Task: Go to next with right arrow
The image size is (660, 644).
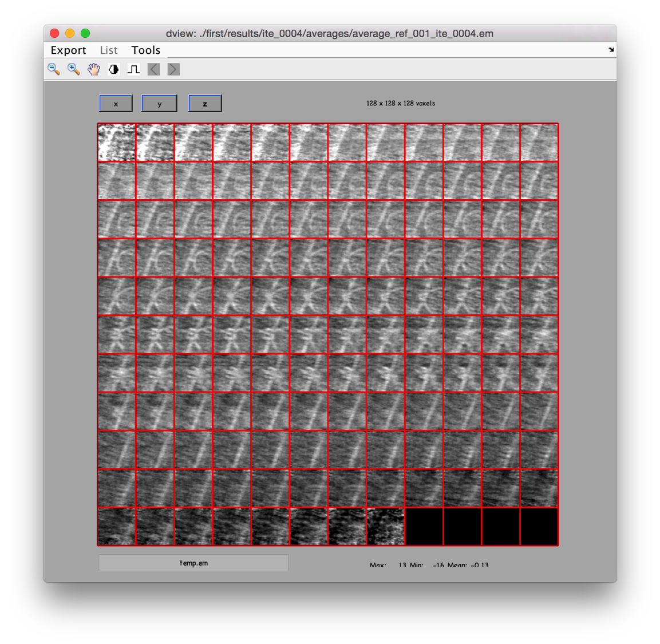Action: click(x=173, y=69)
